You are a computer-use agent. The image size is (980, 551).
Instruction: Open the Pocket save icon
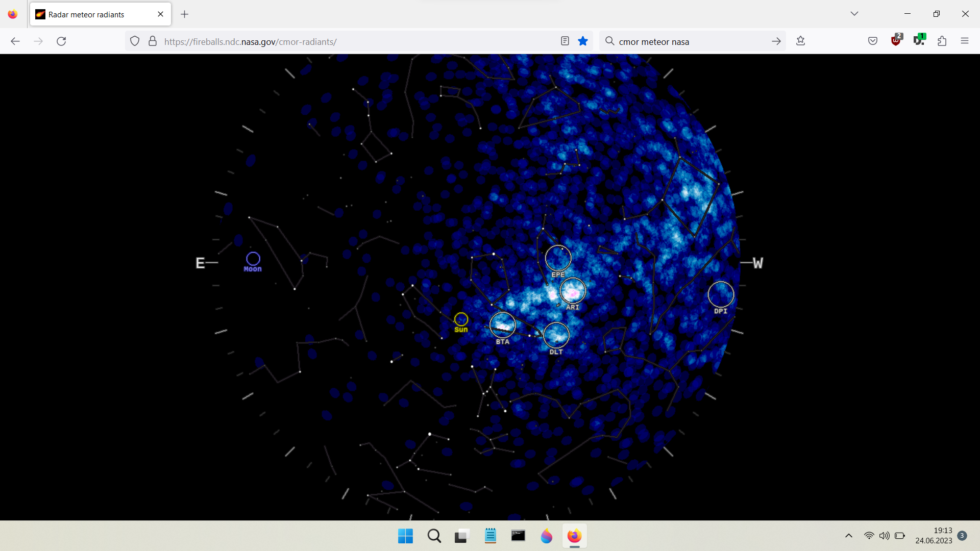coord(873,41)
